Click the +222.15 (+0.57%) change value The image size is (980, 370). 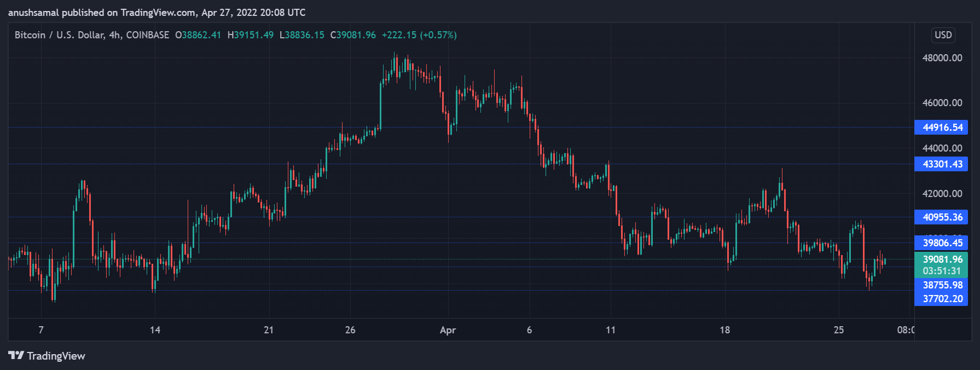coord(419,35)
